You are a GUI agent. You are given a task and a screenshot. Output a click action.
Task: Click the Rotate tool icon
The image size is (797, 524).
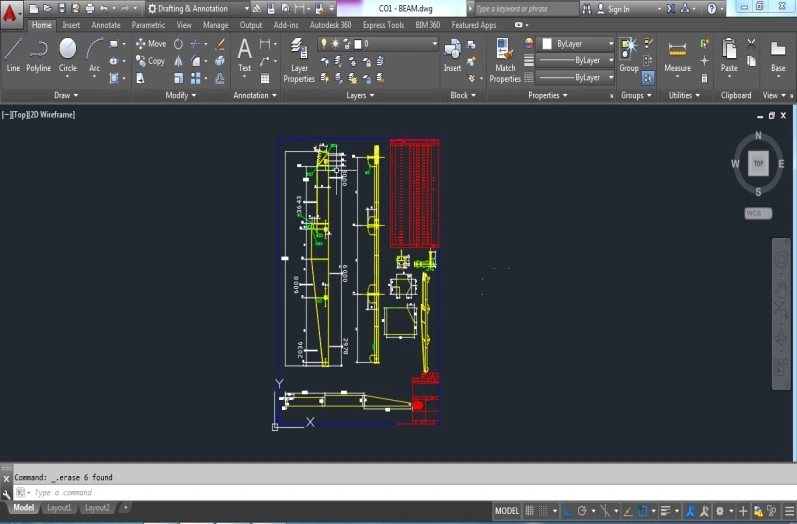178,44
